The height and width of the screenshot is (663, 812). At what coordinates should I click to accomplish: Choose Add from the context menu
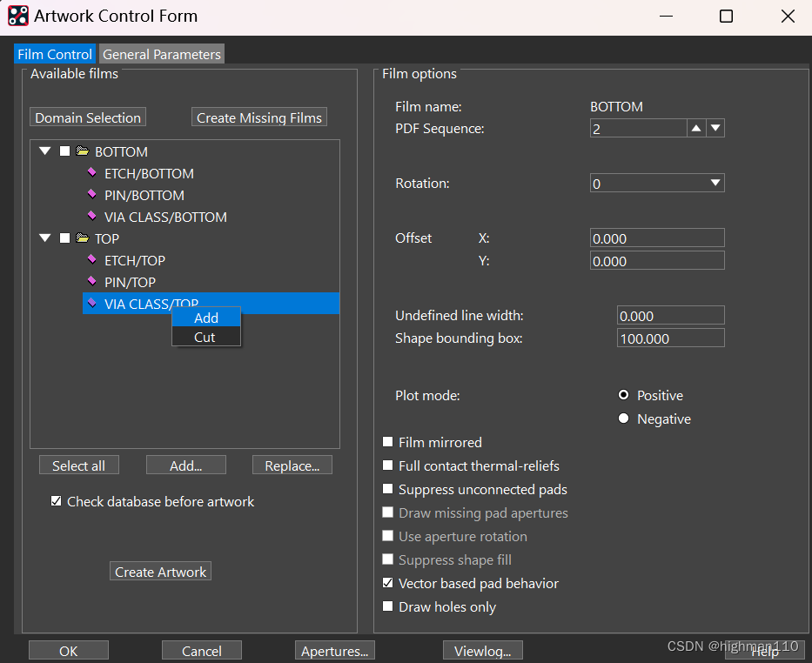pos(206,318)
